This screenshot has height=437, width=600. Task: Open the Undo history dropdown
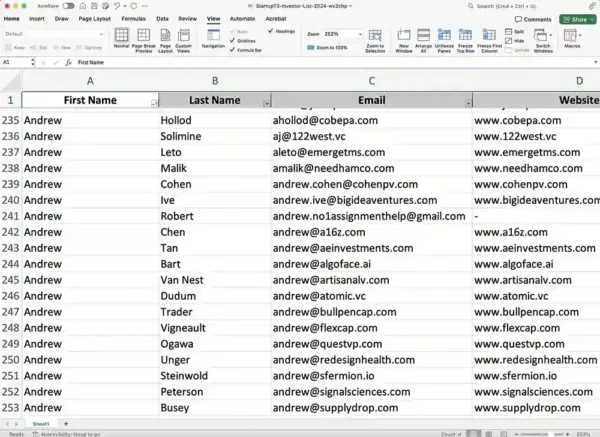[125, 6]
